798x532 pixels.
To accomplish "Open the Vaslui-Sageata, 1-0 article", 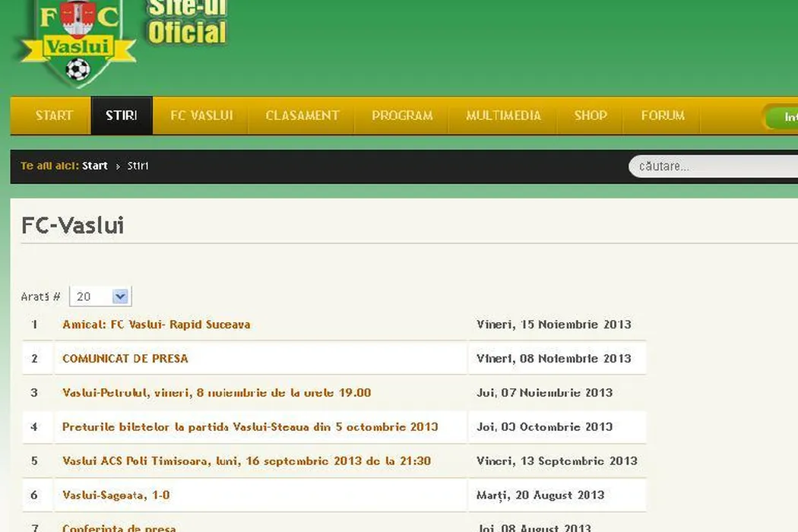I will tap(116, 496).
